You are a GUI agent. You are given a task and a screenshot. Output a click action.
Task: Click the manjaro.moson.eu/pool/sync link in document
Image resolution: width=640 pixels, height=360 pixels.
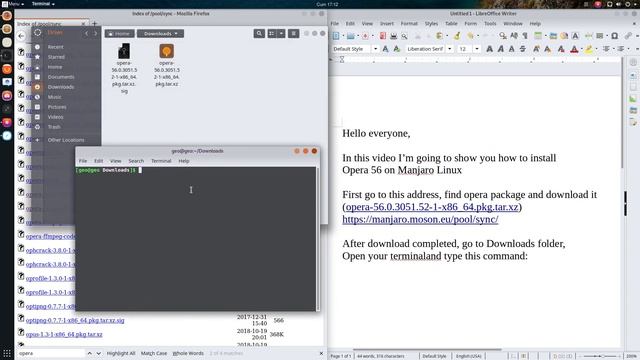click(420, 219)
